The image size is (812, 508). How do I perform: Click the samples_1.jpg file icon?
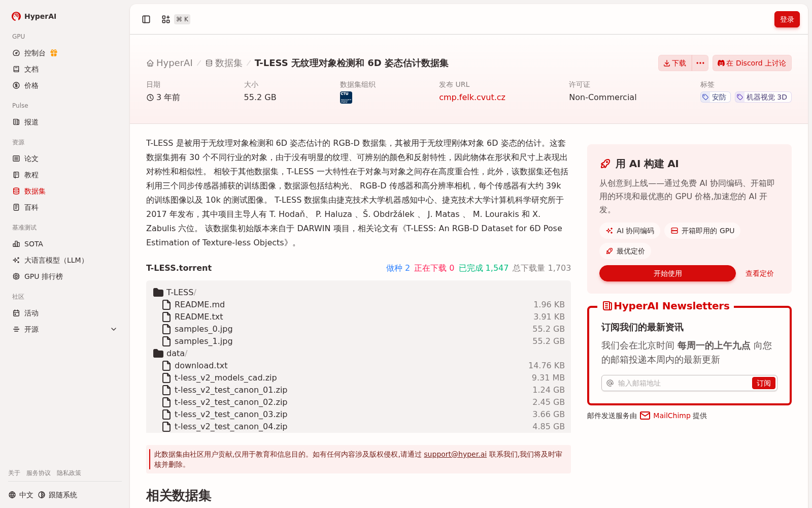pos(166,341)
